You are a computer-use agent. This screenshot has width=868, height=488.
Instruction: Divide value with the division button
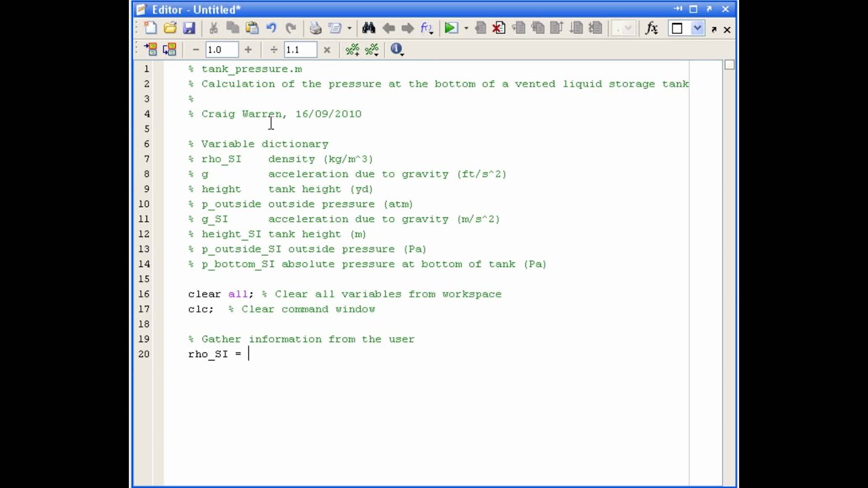point(274,49)
